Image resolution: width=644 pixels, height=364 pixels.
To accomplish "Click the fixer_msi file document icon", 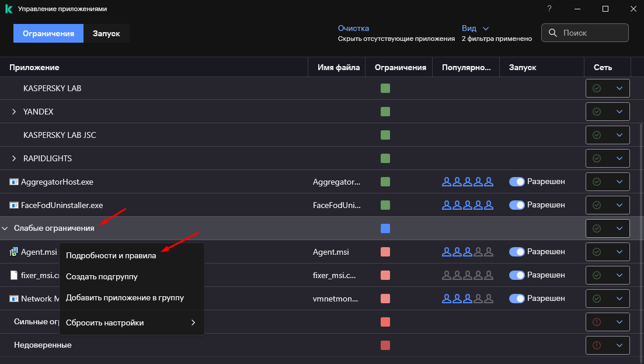I will tap(14, 275).
